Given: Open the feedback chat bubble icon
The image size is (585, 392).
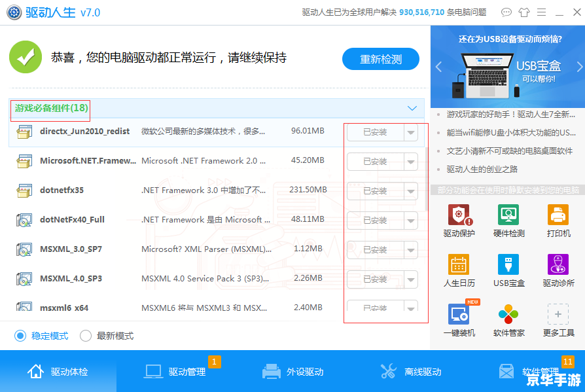Looking at the screenshot, I should (506, 12).
